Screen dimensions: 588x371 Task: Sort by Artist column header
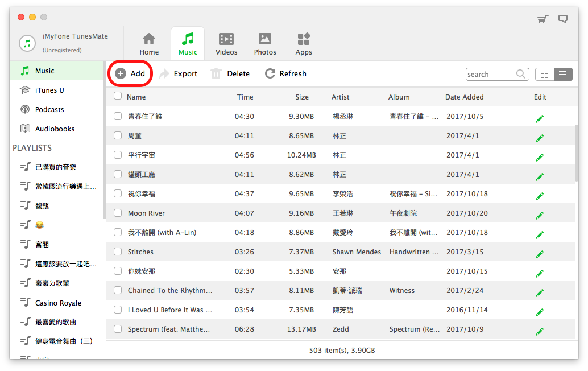[340, 97]
